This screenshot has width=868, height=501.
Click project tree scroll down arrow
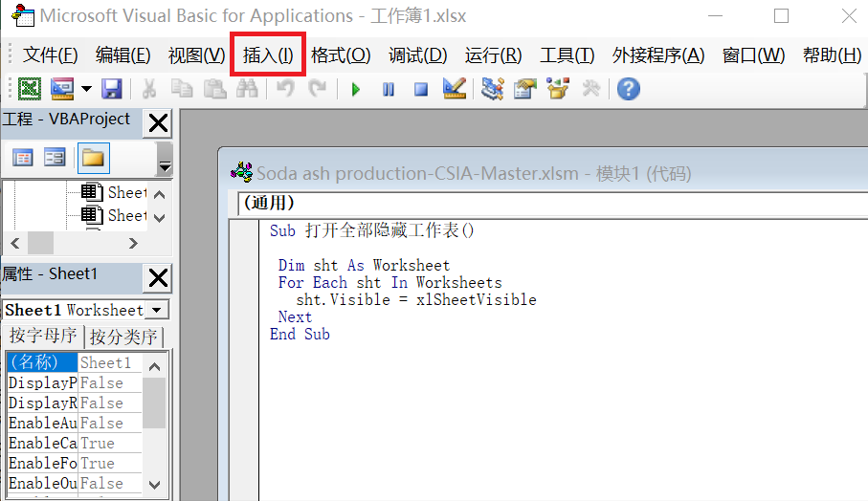pos(160,218)
